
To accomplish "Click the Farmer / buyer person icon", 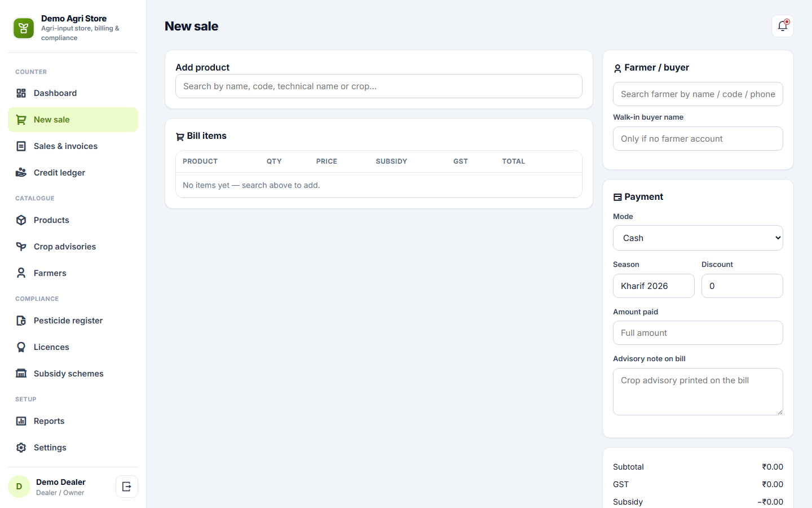I will tap(617, 68).
